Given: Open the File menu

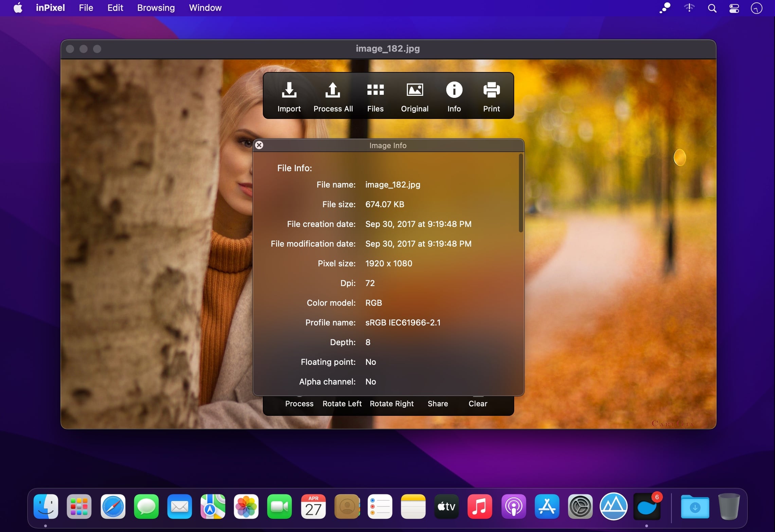Looking at the screenshot, I should click(x=86, y=8).
